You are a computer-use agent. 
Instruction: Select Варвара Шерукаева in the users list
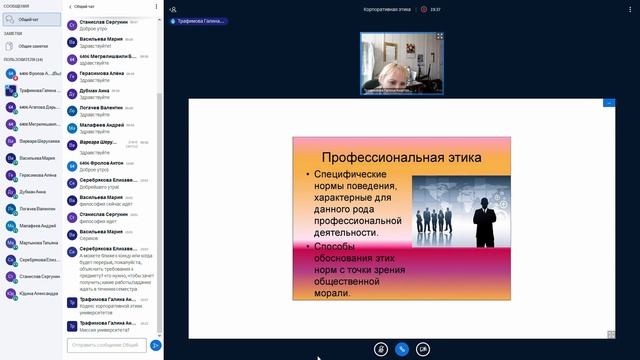pos(33,141)
